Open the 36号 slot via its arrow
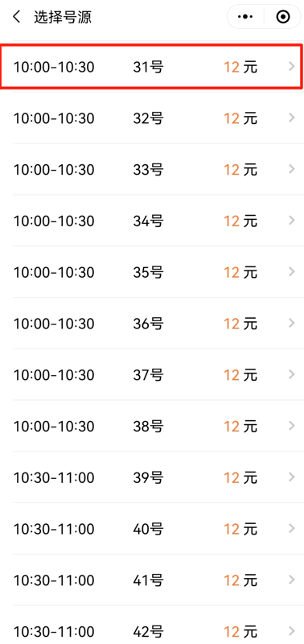304x644 pixels. (x=292, y=323)
